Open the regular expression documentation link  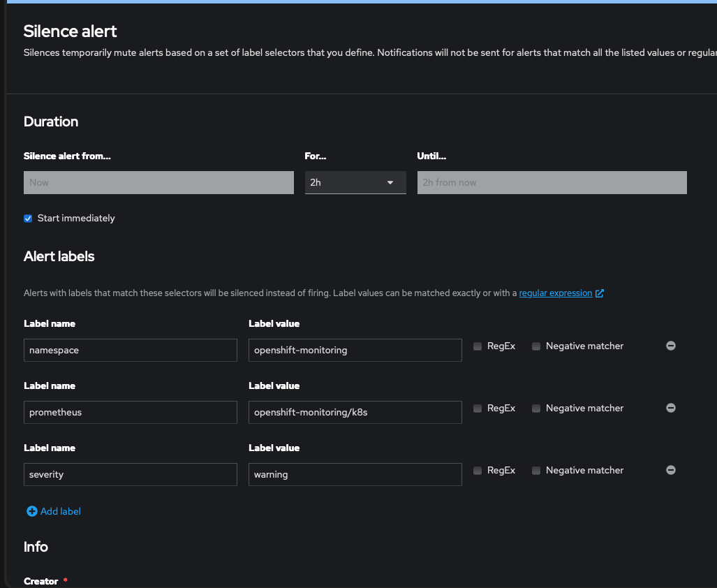point(555,293)
